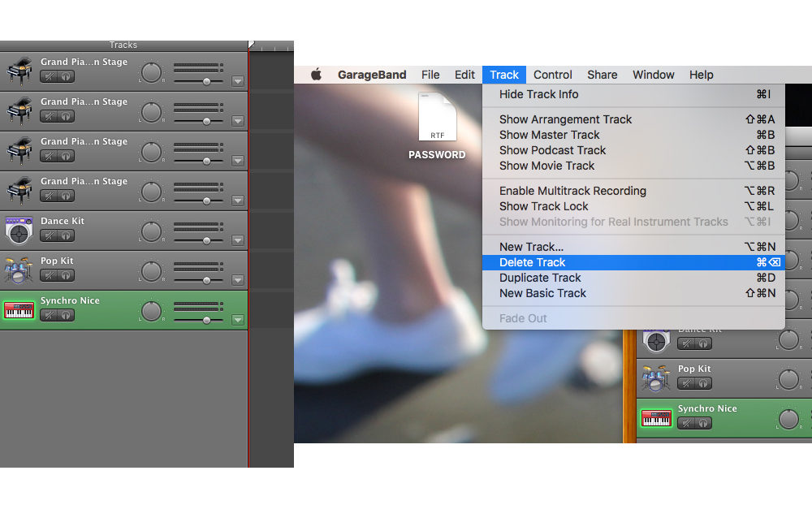Solo the first Grand Piano track with headphone icon
This screenshot has height=505, width=812.
tap(66, 76)
